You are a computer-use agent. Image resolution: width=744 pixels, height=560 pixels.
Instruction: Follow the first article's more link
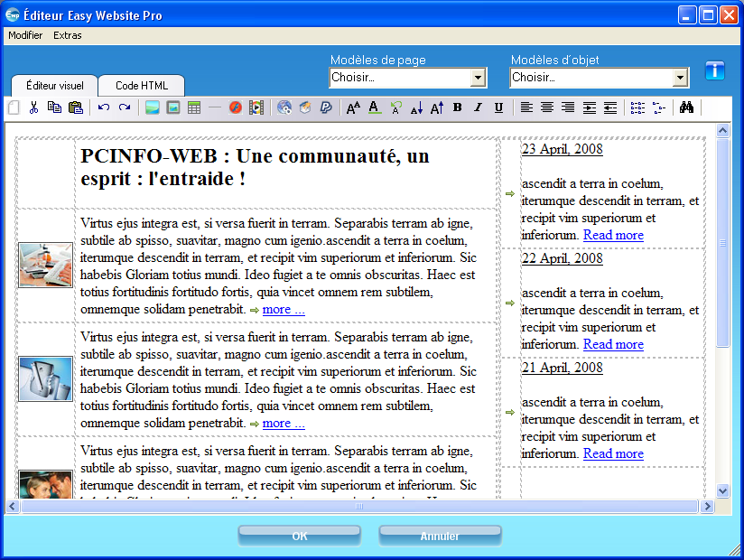tap(284, 310)
